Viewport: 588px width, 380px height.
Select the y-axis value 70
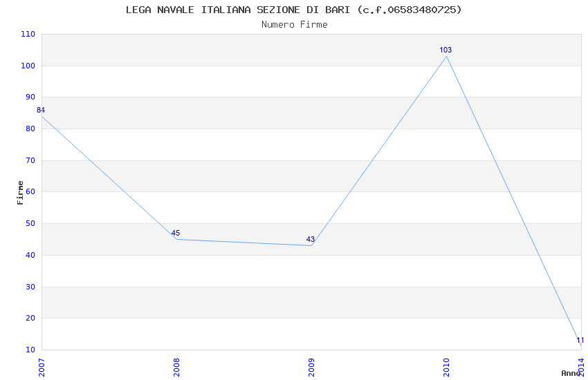(x=30, y=160)
